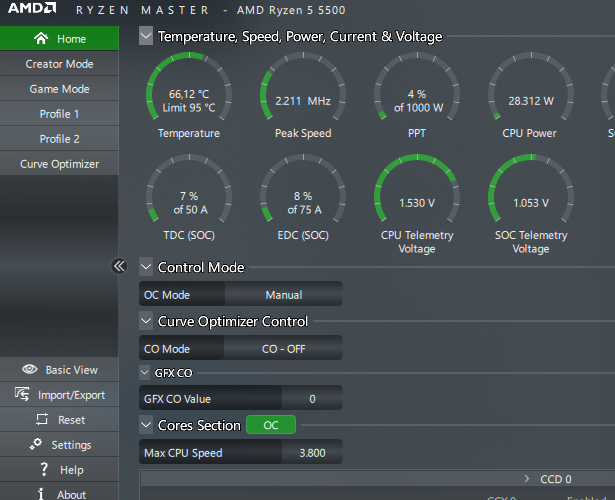Open the About label
The height and width of the screenshot is (500, 615).
click(x=71, y=495)
